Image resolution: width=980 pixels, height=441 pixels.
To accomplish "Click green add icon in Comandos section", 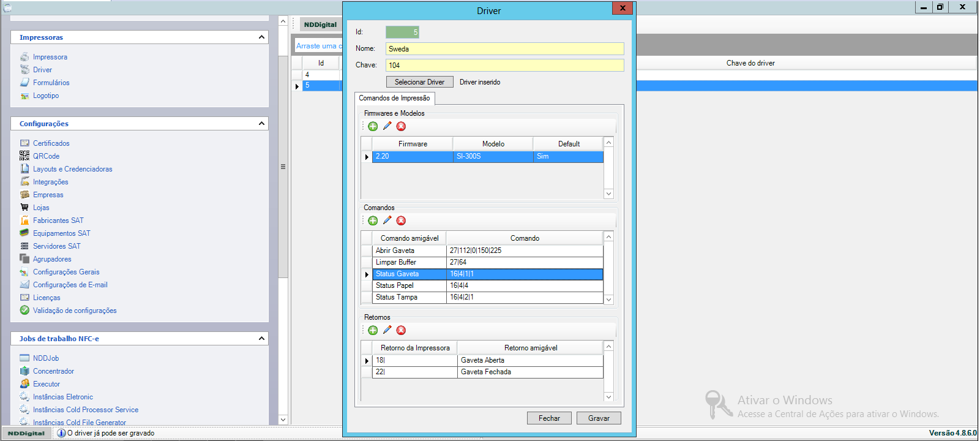I will pos(373,221).
